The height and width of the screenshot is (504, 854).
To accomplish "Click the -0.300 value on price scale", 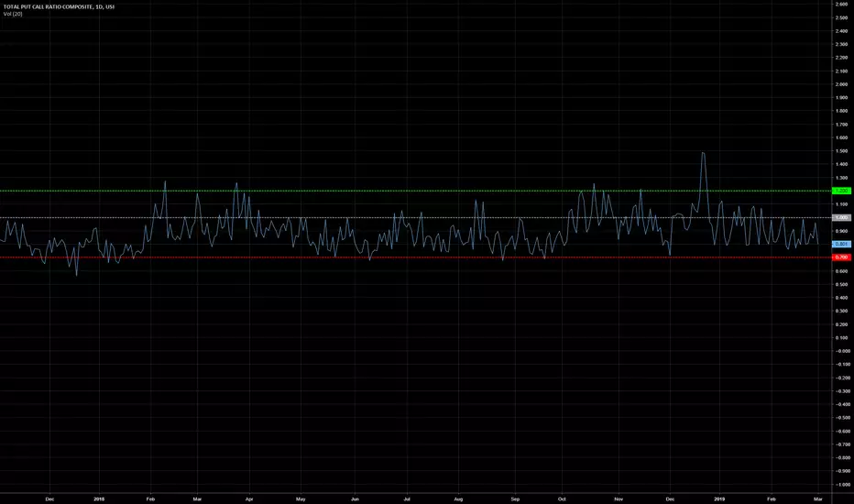I will click(x=841, y=391).
